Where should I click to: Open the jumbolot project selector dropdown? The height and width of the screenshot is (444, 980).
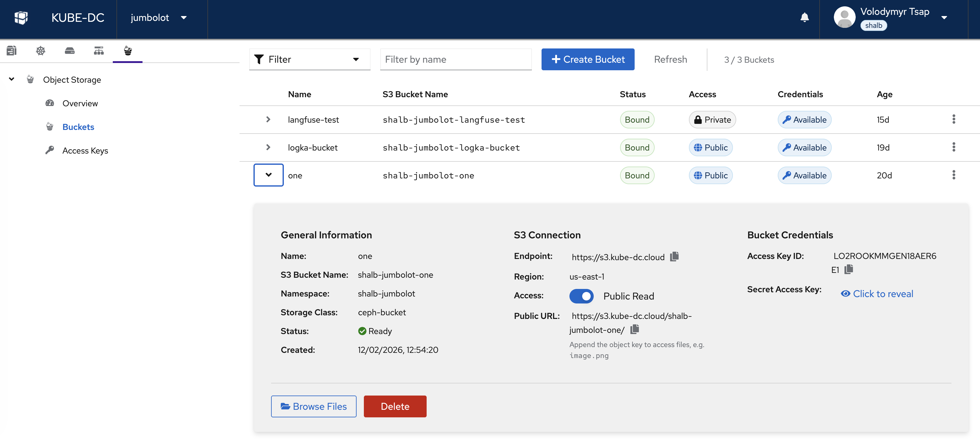(x=159, y=18)
